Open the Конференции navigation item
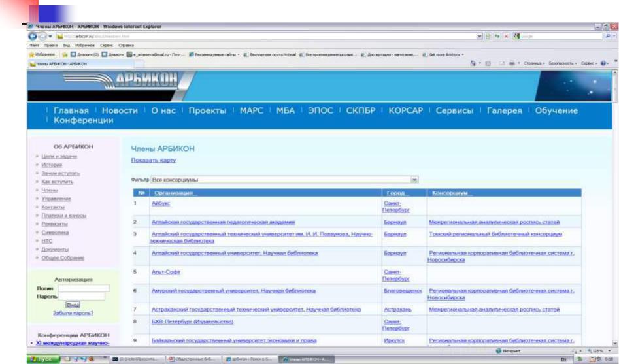619x364 pixels. (x=83, y=120)
